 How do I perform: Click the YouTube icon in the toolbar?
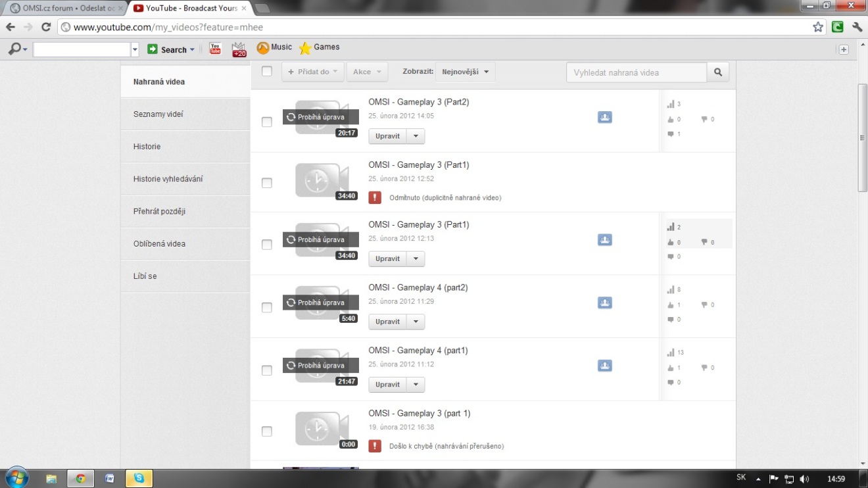coord(215,49)
